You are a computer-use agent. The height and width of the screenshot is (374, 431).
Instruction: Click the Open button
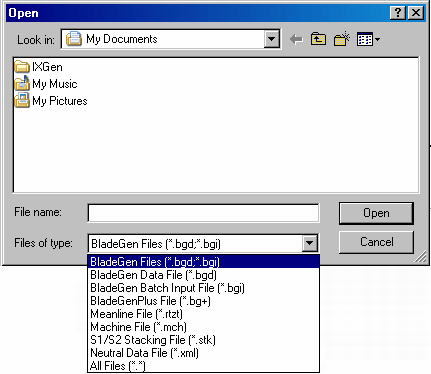pyautogui.click(x=376, y=213)
